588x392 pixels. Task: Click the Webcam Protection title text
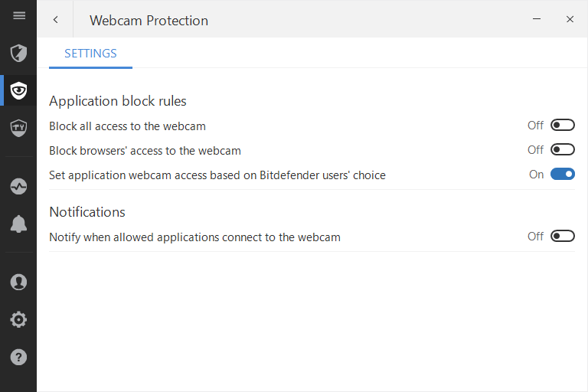click(x=149, y=21)
